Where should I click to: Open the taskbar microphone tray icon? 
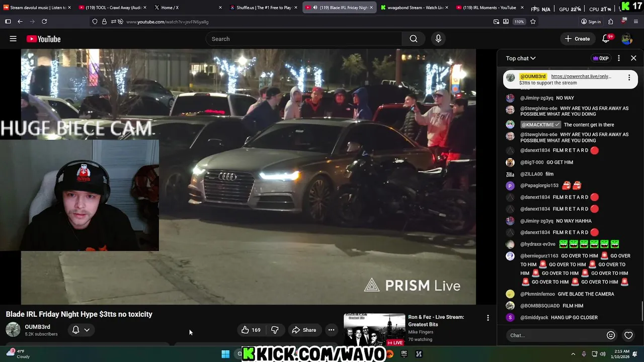click(x=584, y=354)
